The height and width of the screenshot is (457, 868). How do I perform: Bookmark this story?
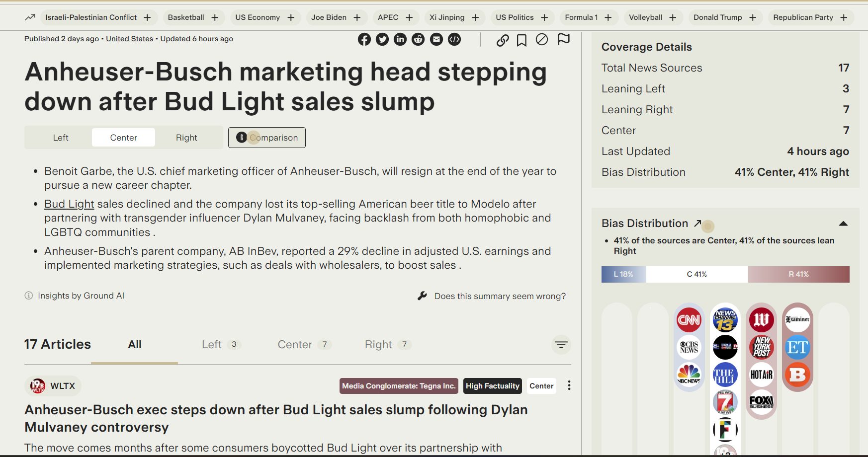[x=522, y=40]
